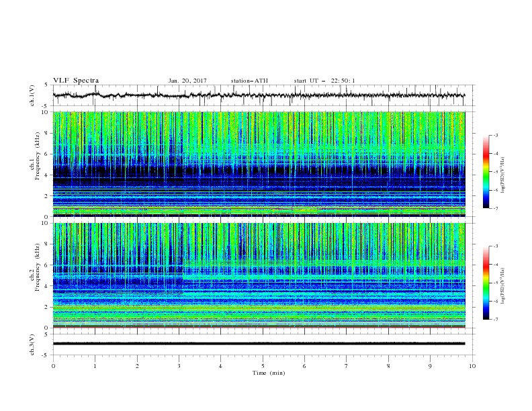The height and width of the screenshot is (411, 532).
Task: Click time axis tick label '3'
Action: pos(179,366)
